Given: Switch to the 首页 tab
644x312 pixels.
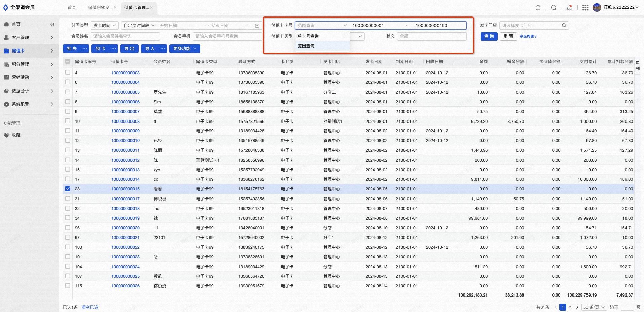Looking at the screenshot, I should pos(72,7).
